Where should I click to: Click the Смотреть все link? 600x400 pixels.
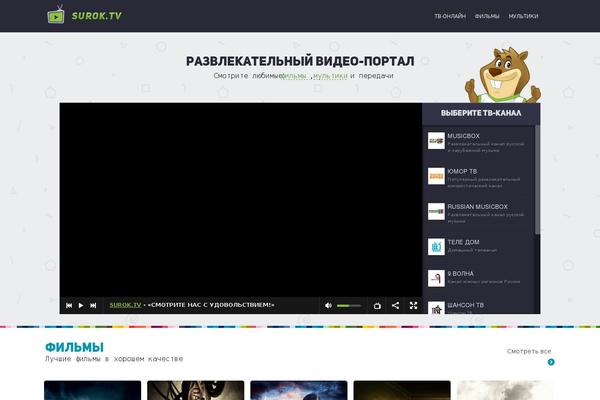pyautogui.click(x=529, y=351)
